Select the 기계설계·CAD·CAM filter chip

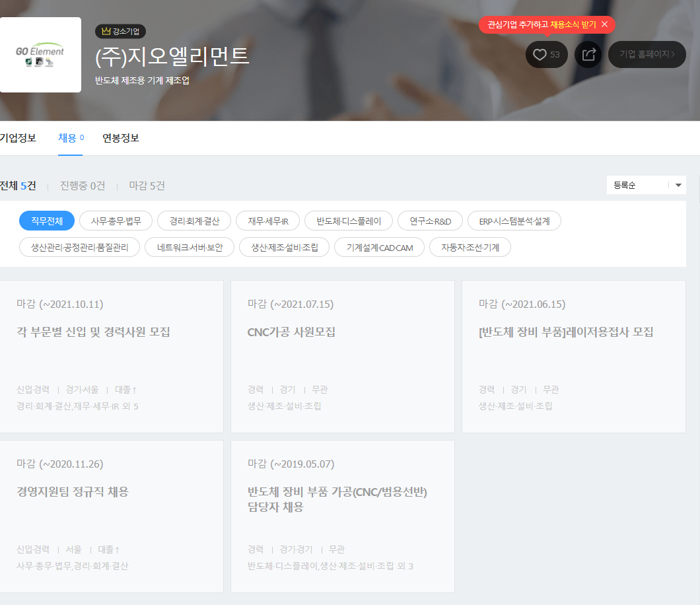coord(380,248)
